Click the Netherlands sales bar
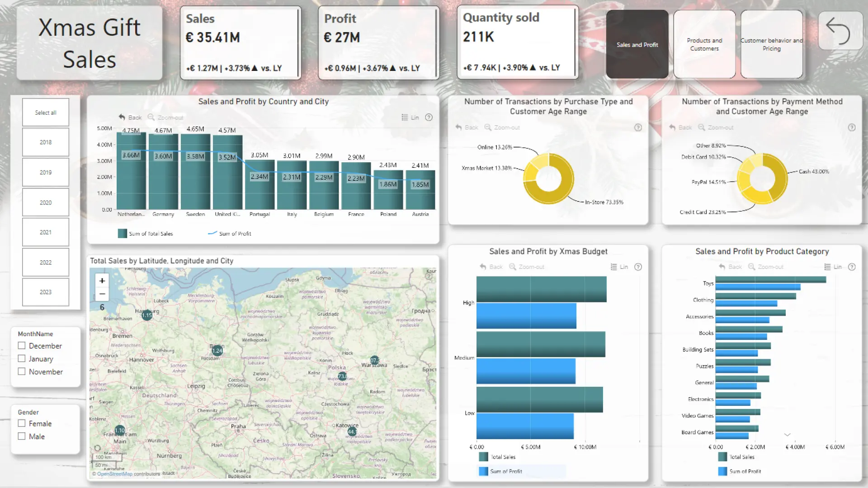The width and height of the screenshot is (868, 488). (x=131, y=171)
